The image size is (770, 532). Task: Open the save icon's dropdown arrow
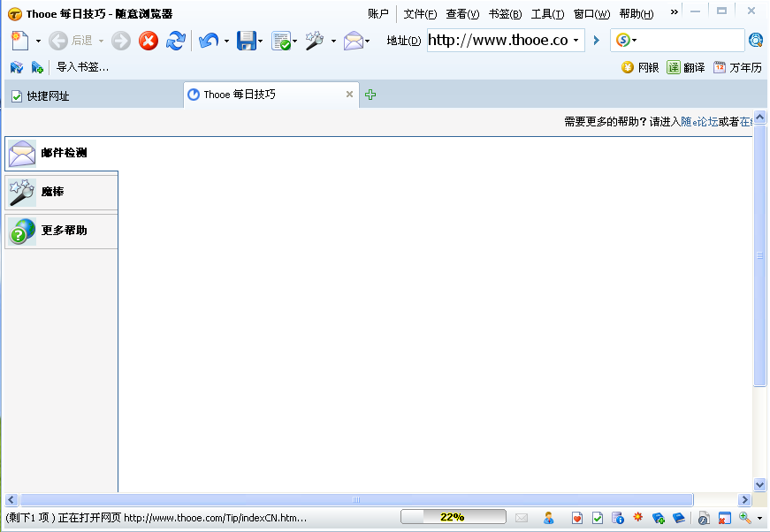tap(260, 42)
